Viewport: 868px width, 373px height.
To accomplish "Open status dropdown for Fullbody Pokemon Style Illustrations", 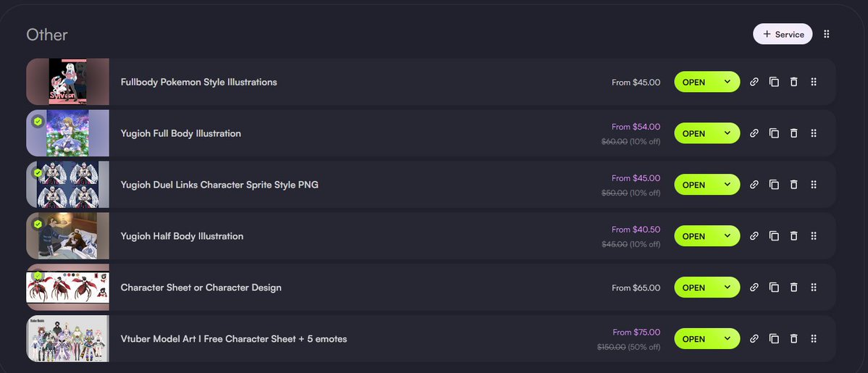I will 707,82.
